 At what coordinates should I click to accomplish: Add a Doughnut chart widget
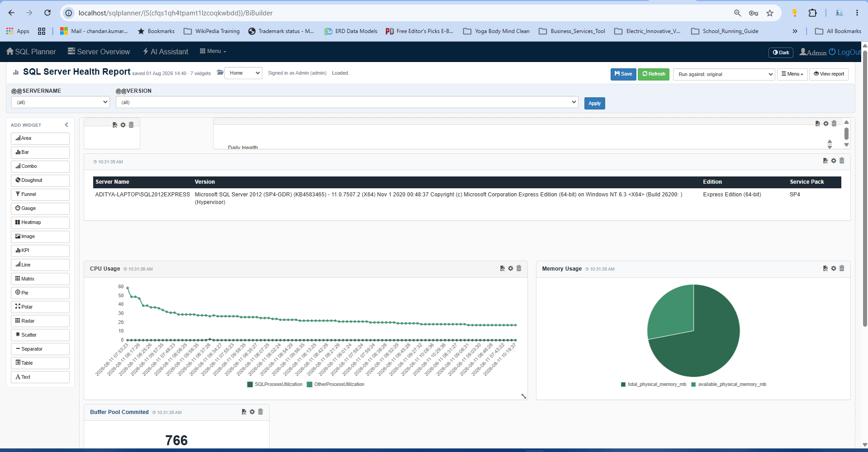point(40,180)
